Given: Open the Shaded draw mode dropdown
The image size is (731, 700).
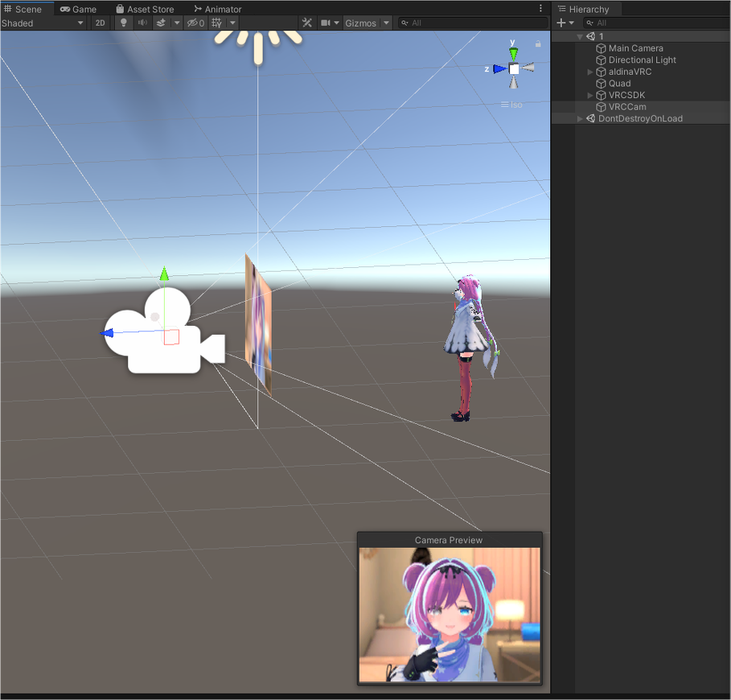Looking at the screenshot, I should tap(43, 23).
